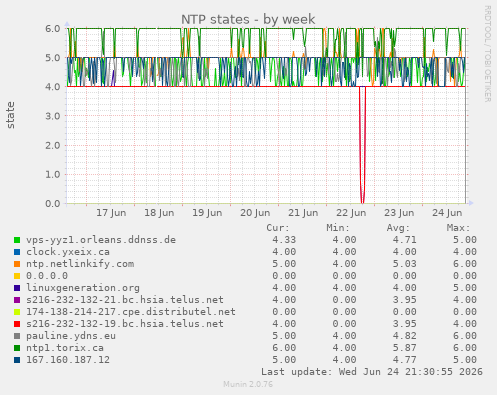Click the 6.0 y-axis value
The height and width of the screenshot is (395, 497).
click(53, 28)
